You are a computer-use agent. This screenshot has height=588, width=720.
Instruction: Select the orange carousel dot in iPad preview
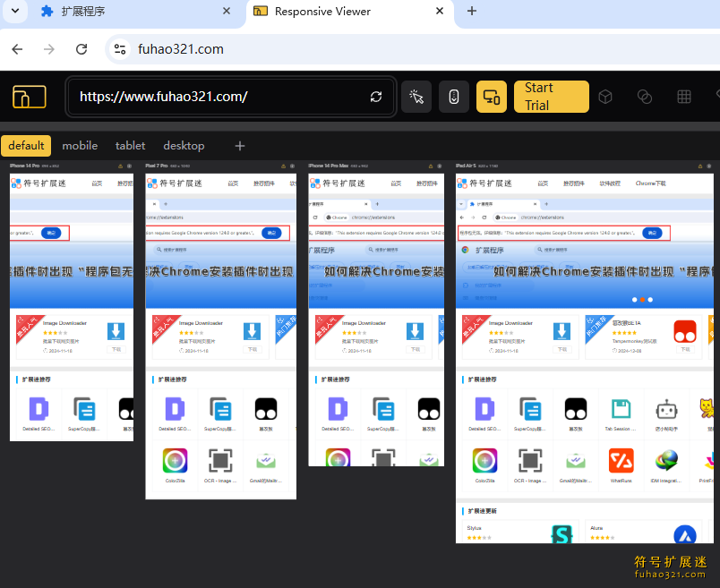click(x=642, y=300)
